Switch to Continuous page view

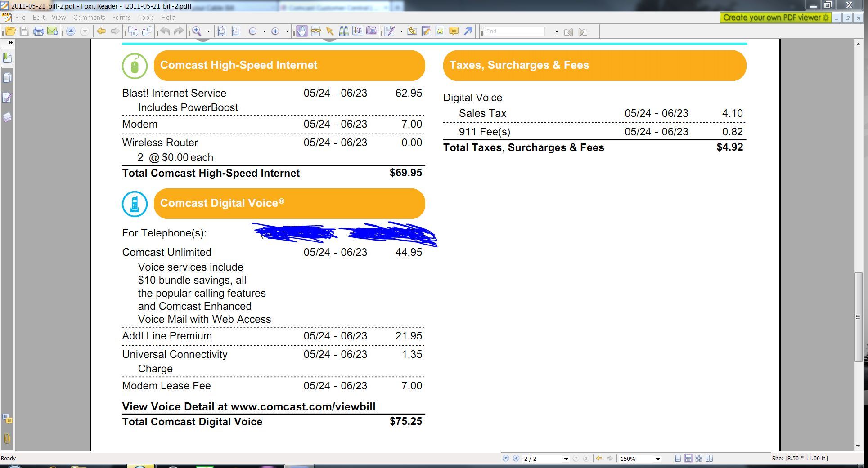[688, 459]
